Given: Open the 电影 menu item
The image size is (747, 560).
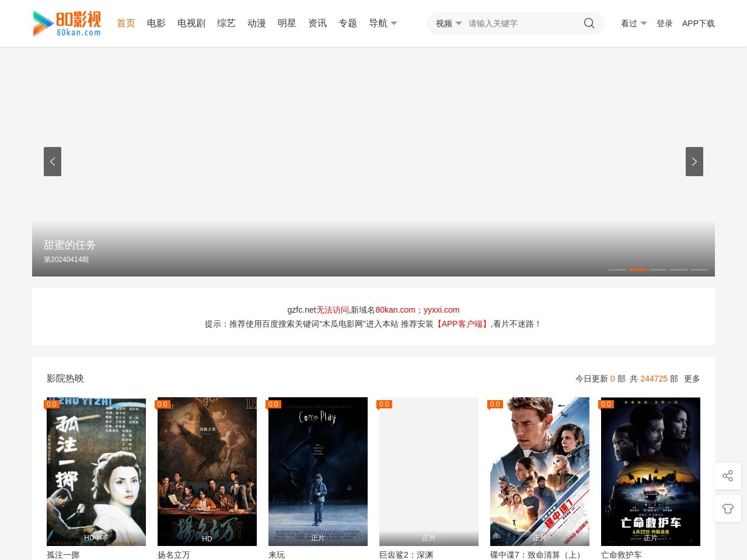Looking at the screenshot, I should 156,23.
